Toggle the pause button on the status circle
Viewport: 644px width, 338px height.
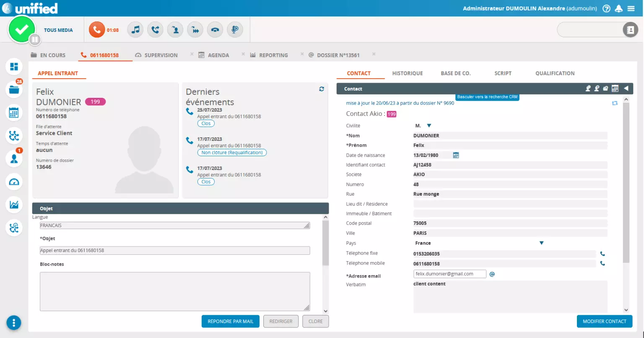(x=35, y=39)
